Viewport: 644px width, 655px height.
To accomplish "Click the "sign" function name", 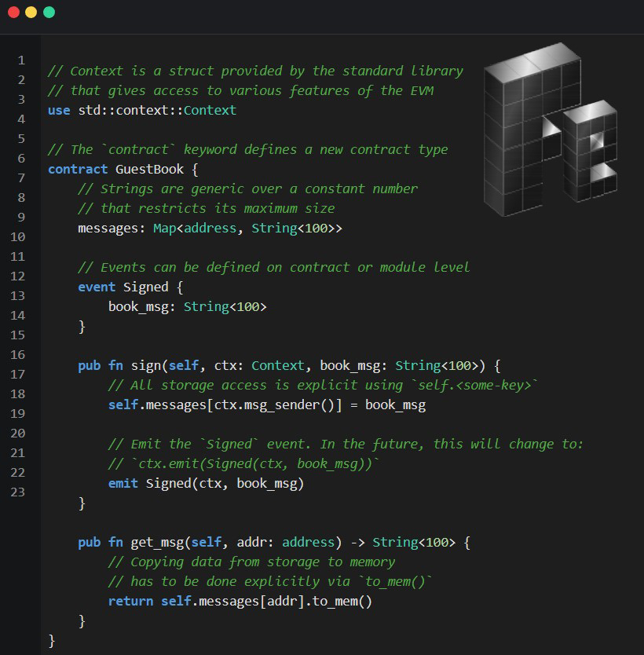I will click(x=146, y=365).
